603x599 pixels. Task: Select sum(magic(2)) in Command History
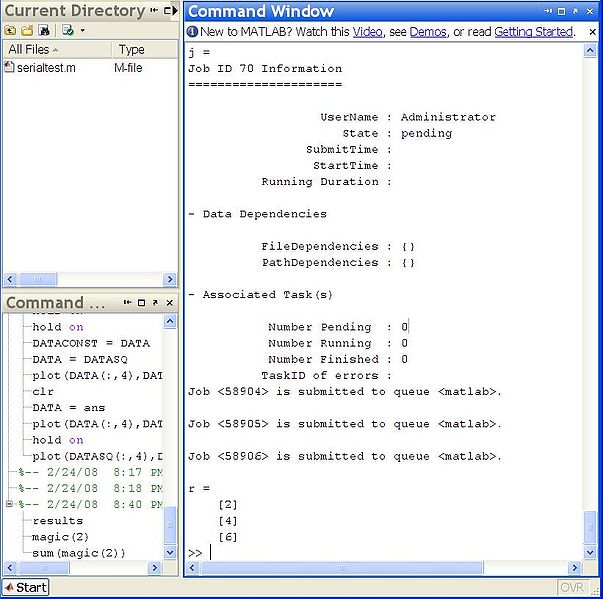coord(79,553)
